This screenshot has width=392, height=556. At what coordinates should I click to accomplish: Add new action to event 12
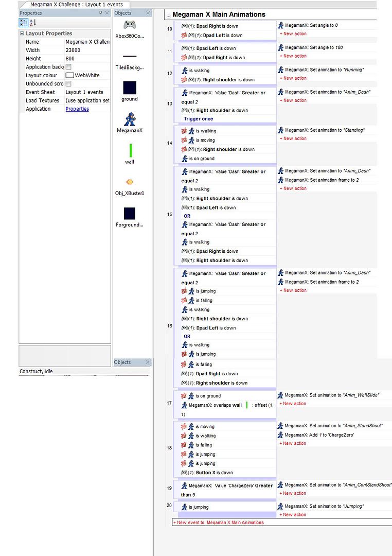point(293,78)
